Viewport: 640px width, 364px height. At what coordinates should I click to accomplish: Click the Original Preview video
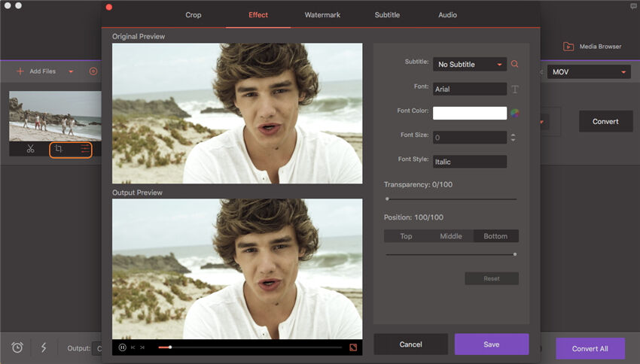pos(237,114)
